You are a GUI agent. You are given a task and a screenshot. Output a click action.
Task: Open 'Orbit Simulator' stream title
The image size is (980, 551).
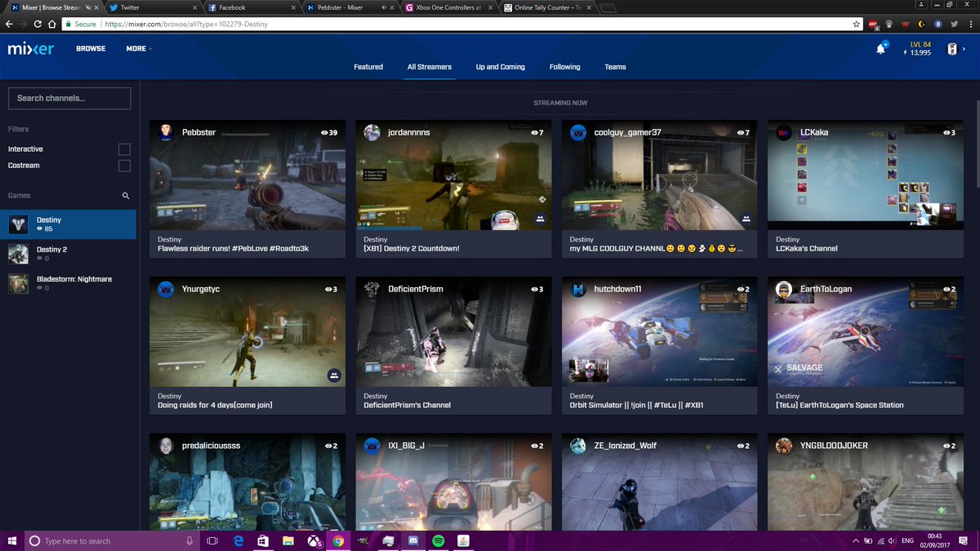click(636, 405)
